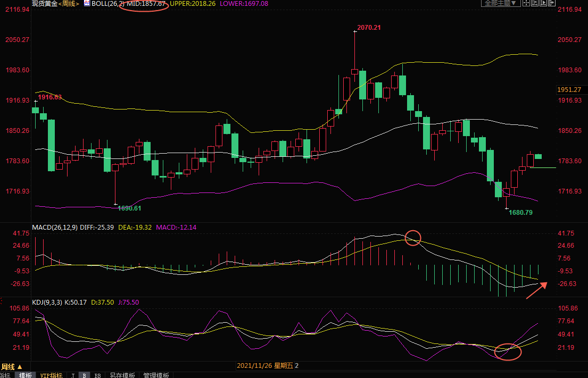Click the MACD(26,12,9) indicator label
The image size is (588, 378).
(55, 227)
